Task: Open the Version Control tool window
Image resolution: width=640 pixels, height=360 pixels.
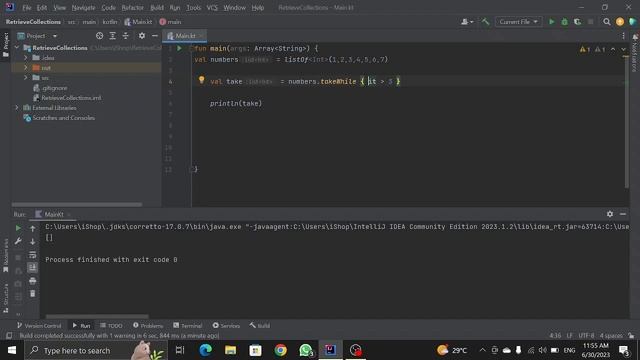Action: (39, 326)
